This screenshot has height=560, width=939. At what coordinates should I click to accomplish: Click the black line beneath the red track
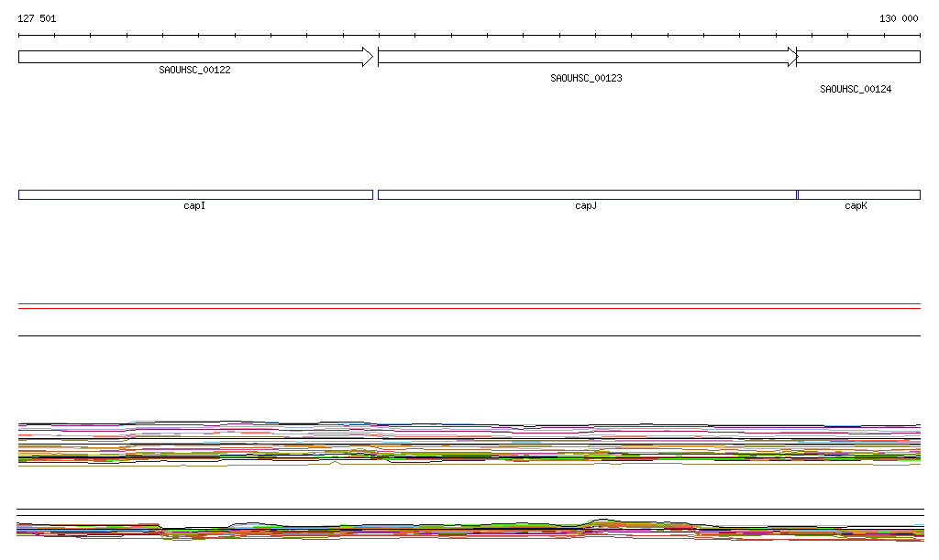coord(469,335)
